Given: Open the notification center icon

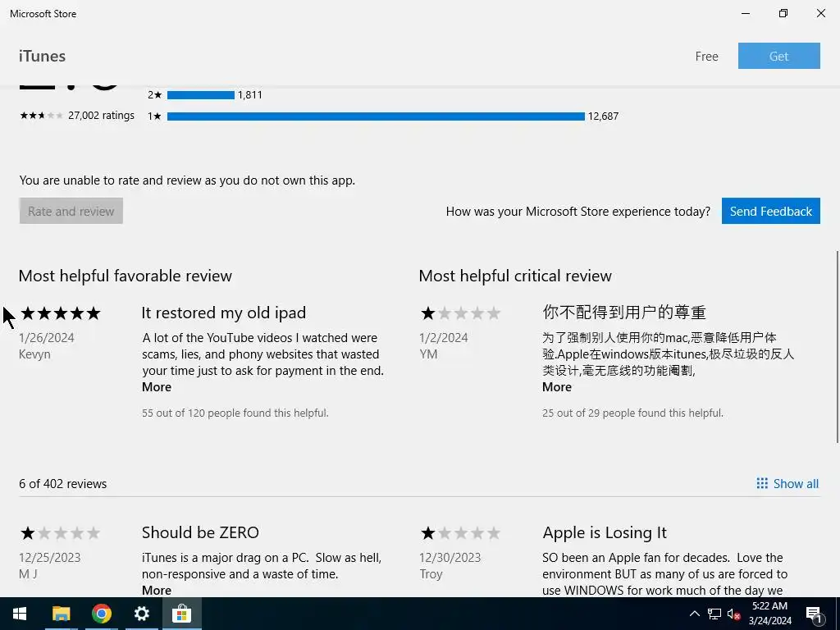Looking at the screenshot, I should point(813,614).
